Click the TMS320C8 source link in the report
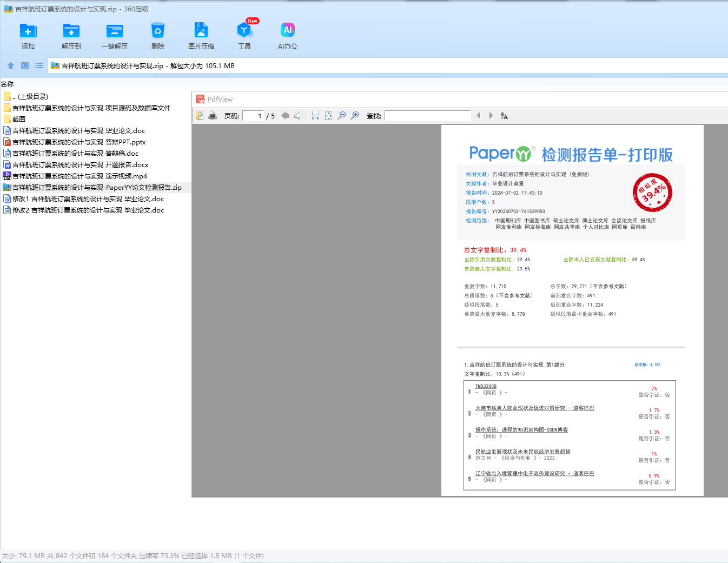Viewport: 728px width, 563px height. (486, 386)
